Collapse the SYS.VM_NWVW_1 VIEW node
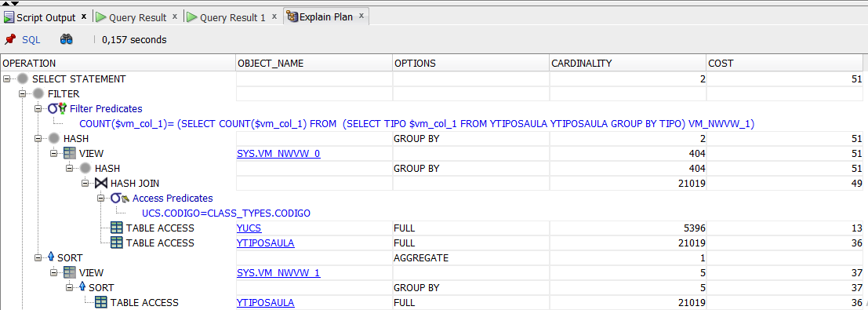 [53, 273]
